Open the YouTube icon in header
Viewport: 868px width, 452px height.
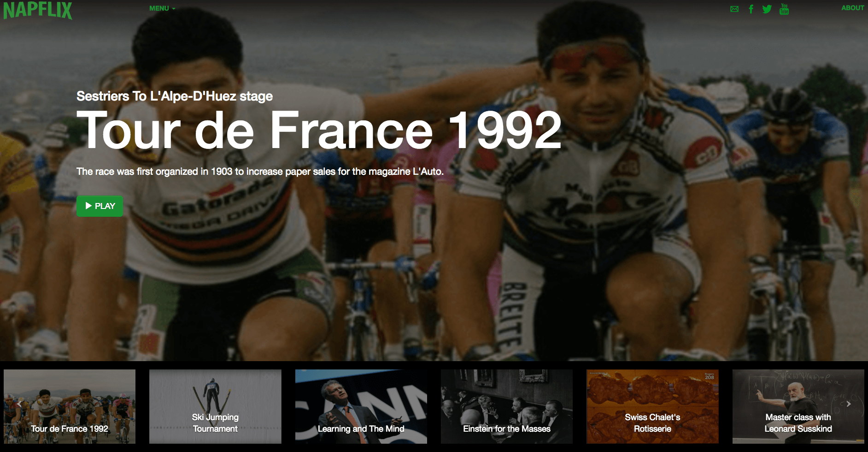(784, 9)
